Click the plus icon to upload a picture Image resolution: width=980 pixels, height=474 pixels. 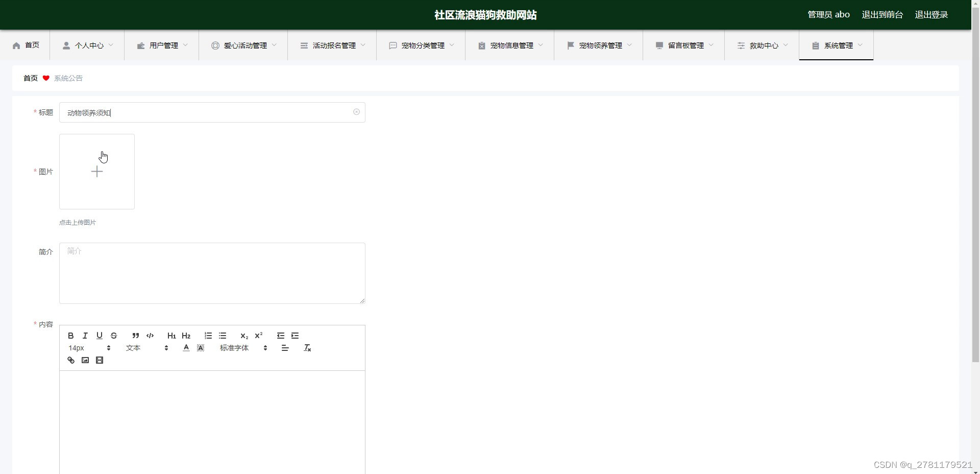click(x=97, y=172)
